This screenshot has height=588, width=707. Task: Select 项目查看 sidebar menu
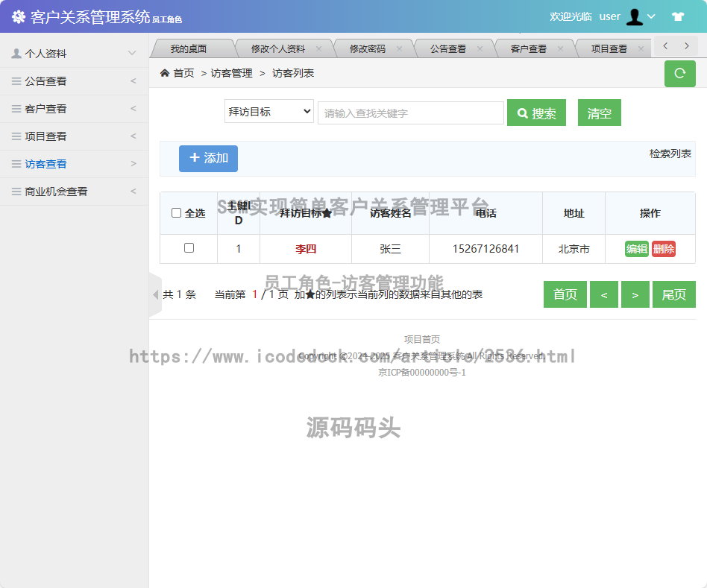[75, 136]
